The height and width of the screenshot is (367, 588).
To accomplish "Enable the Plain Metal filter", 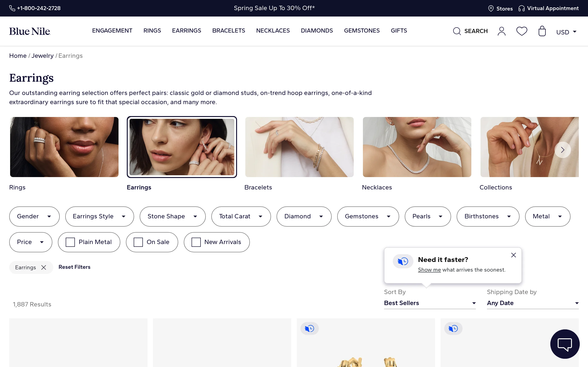I will 70,242.
